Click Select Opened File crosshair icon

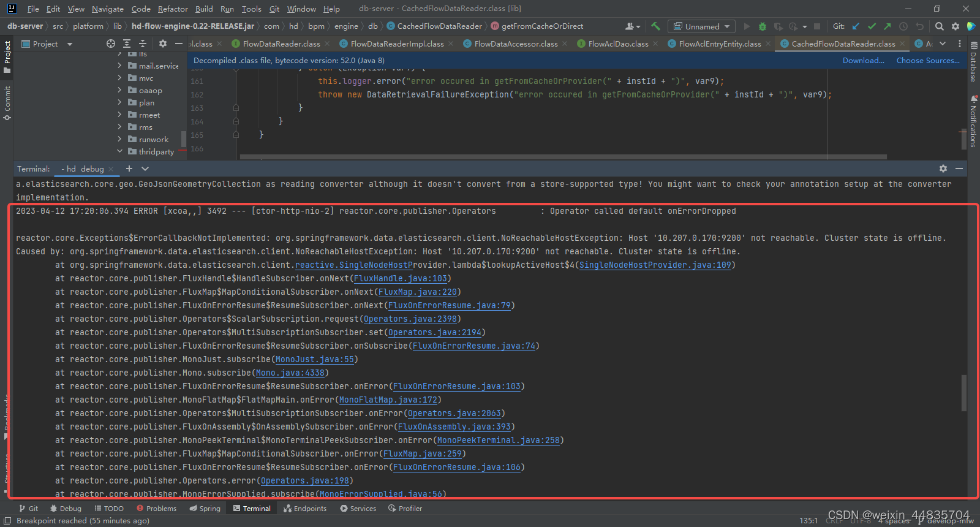click(111, 44)
